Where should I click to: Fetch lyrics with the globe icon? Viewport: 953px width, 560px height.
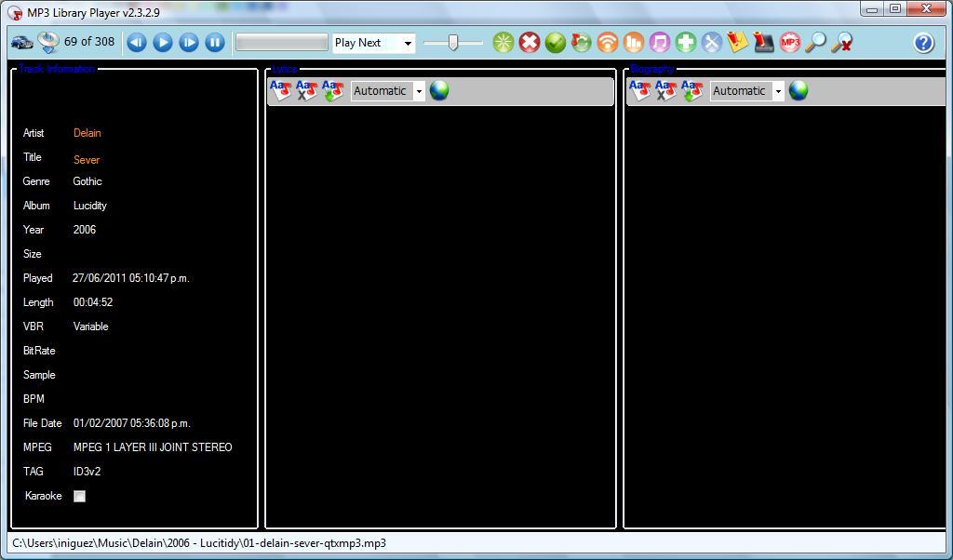[439, 90]
